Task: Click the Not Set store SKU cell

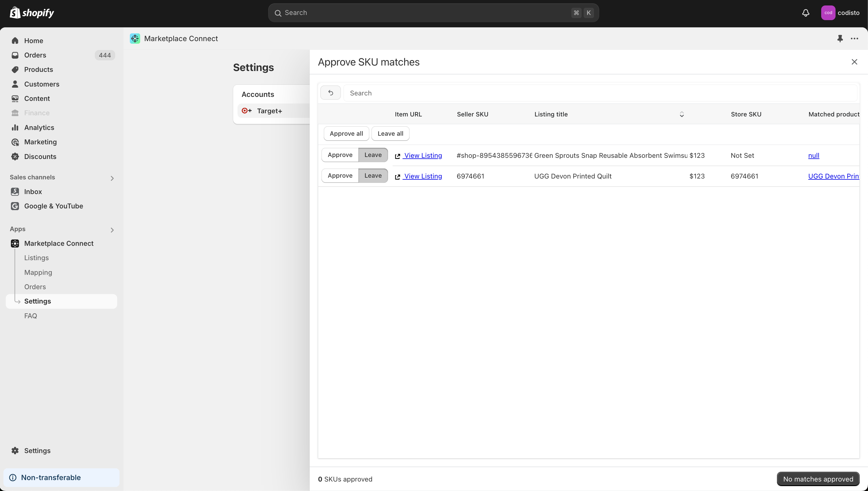Action: point(742,156)
